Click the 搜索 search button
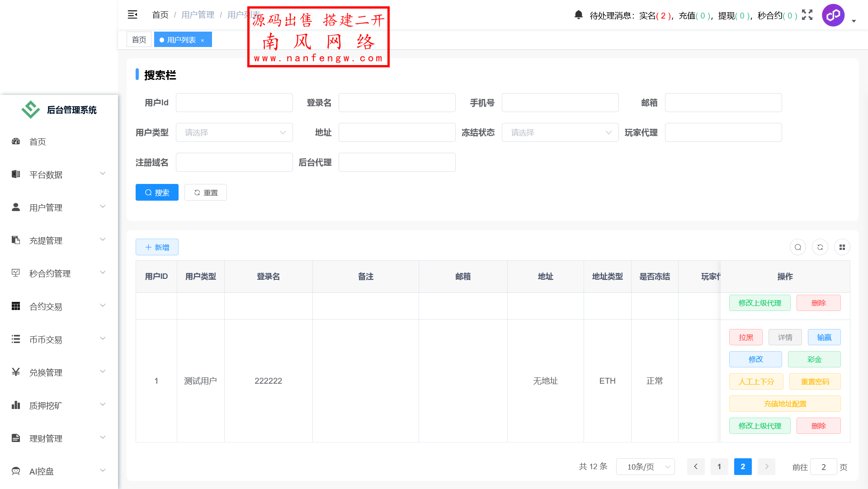The image size is (868, 489). tap(157, 192)
